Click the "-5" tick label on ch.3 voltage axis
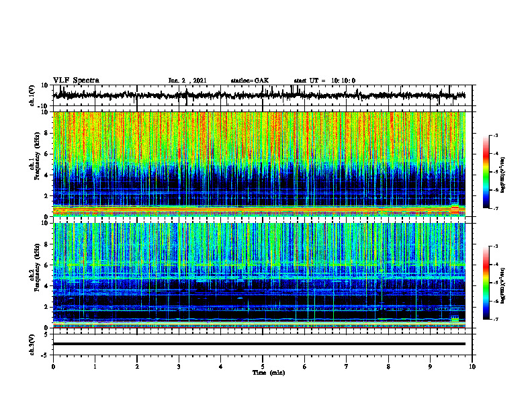 (46, 355)
